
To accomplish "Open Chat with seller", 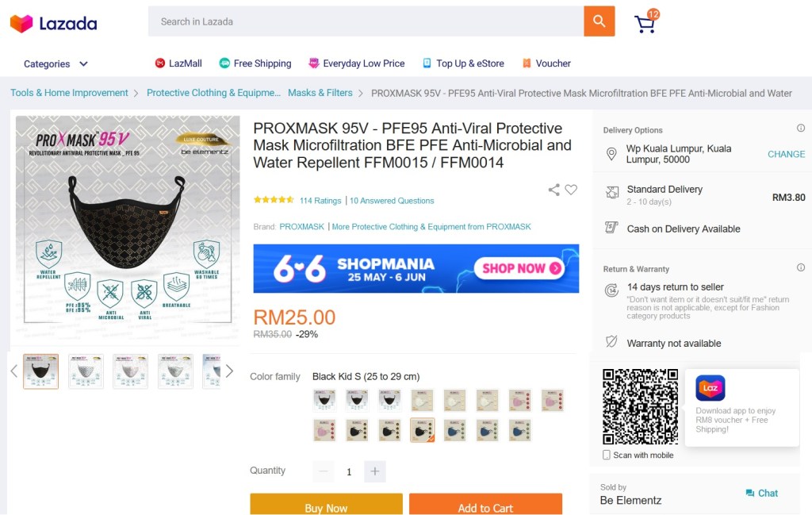I will pos(762,494).
